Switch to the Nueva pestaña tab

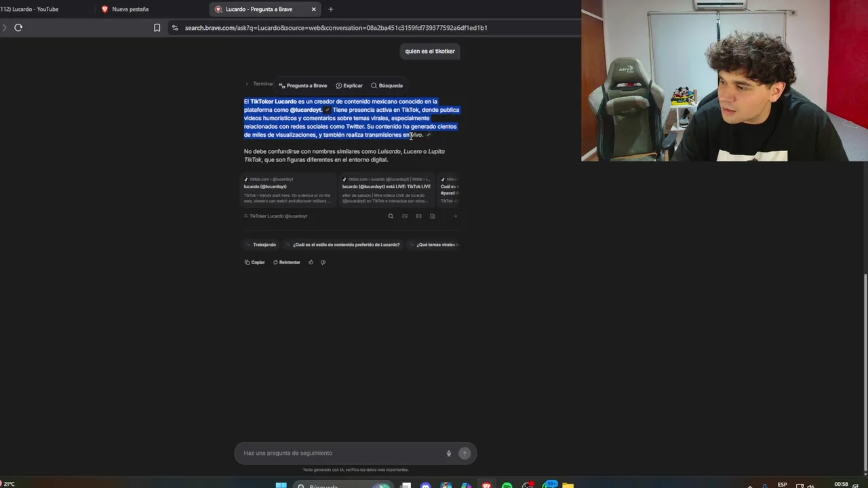click(149, 9)
